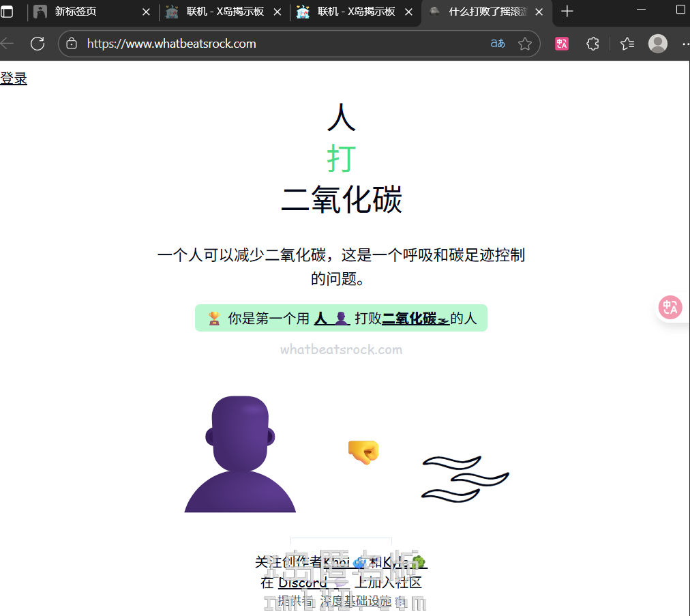
Task: Minimize the browser window
Action: tap(642, 10)
